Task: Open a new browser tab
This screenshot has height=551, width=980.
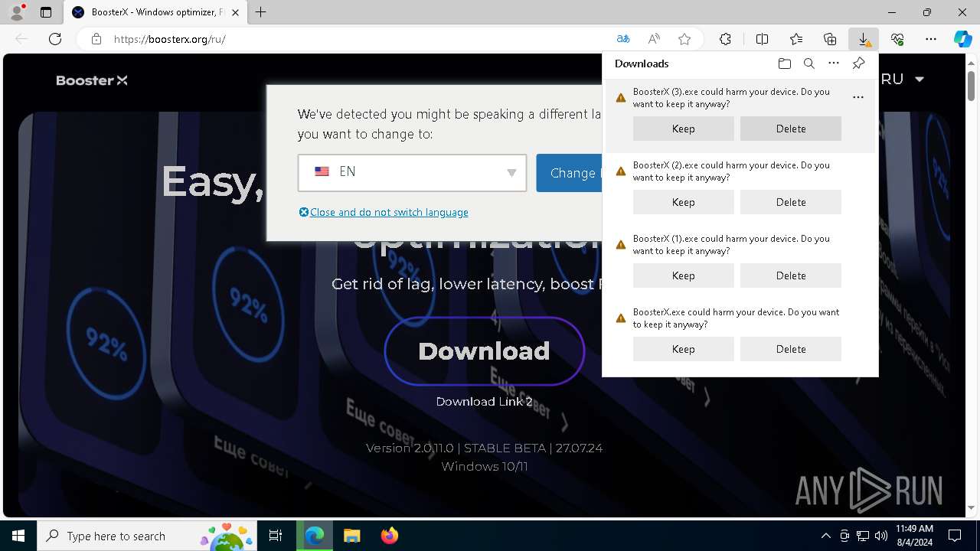Action: (x=260, y=12)
